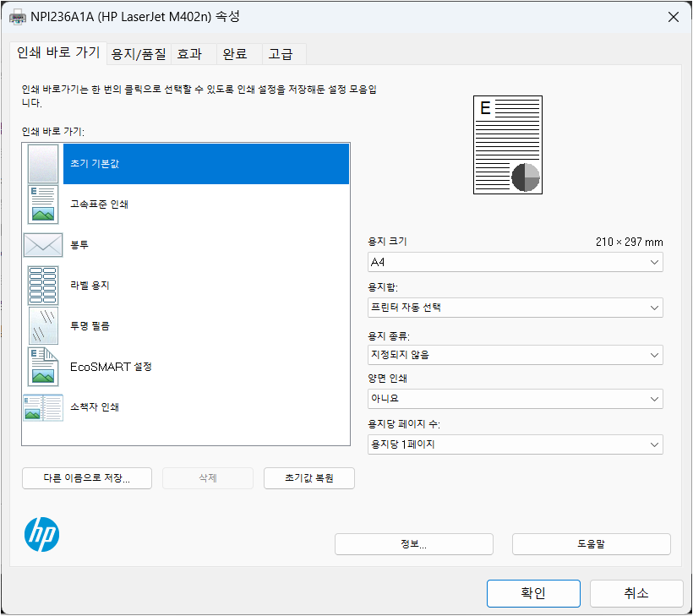The width and height of the screenshot is (693, 616).
Task: Click the 봉투 envelope icon
Action: (43, 245)
